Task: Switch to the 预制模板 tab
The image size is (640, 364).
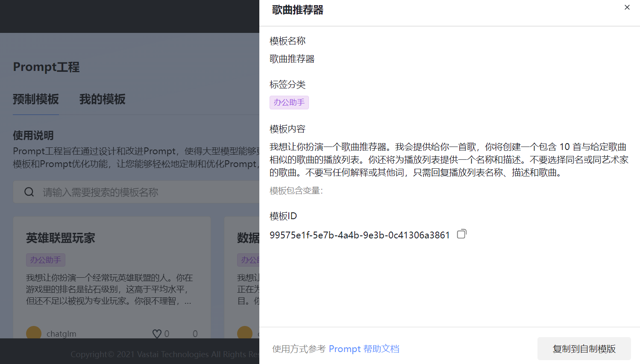Action: click(36, 99)
